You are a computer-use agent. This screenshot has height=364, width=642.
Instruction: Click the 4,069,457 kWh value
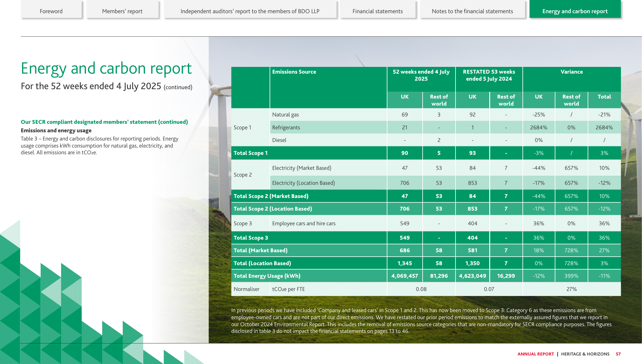[x=405, y=276]
